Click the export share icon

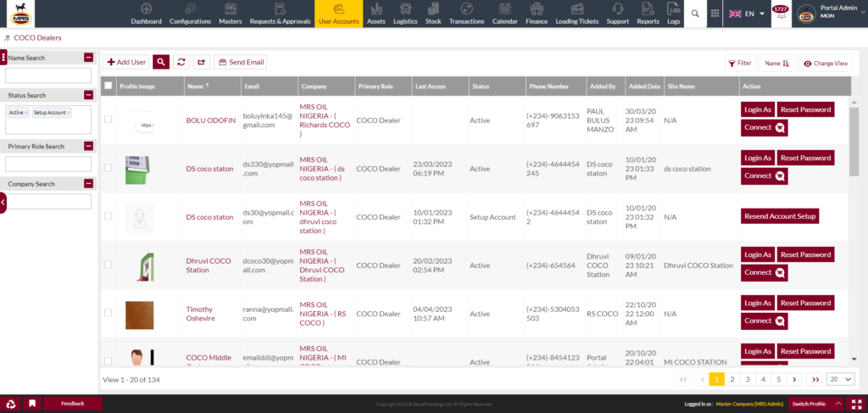pyautogui.click(x=201, y=62)
